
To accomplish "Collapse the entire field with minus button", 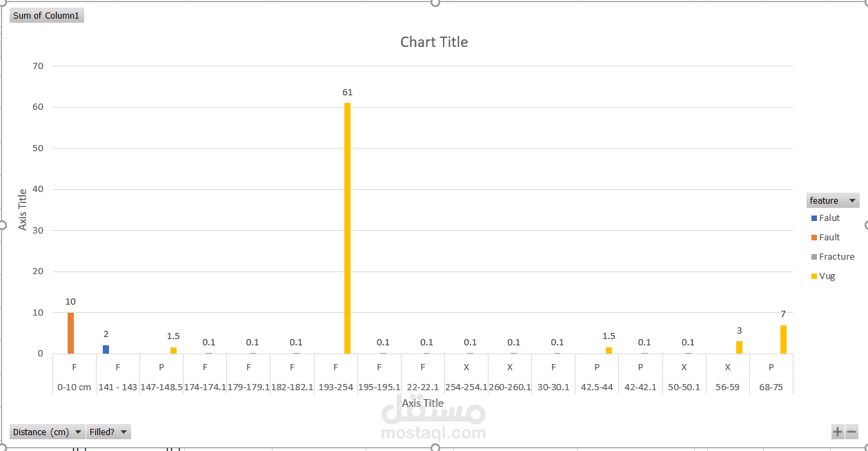I will point(851,432).
